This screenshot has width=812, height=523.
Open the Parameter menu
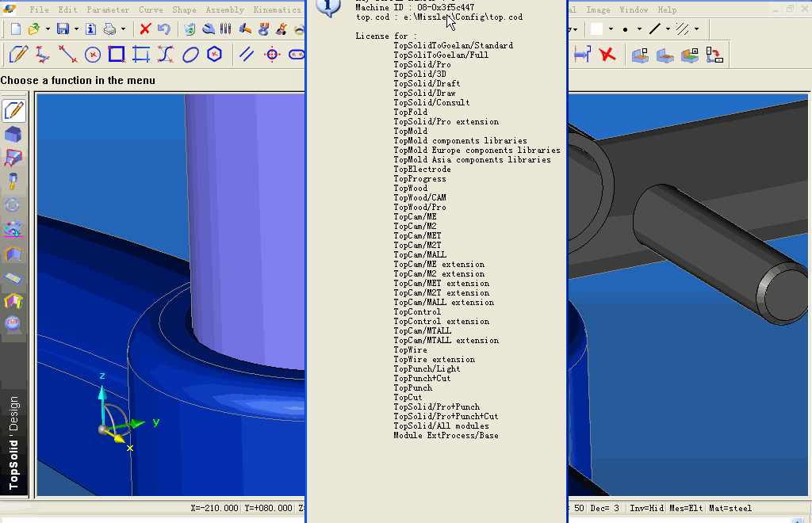click(108, 10)
